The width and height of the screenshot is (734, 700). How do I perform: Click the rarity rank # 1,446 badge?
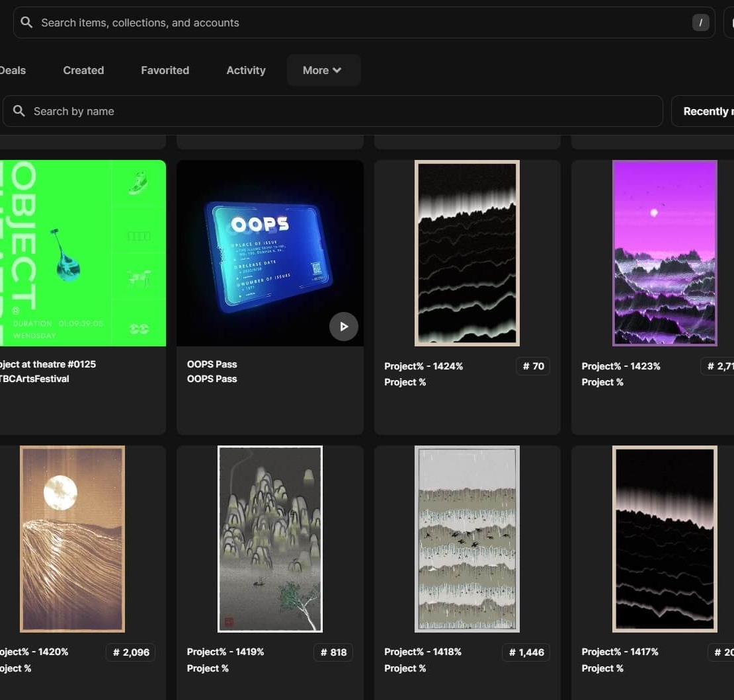(526, 652)
